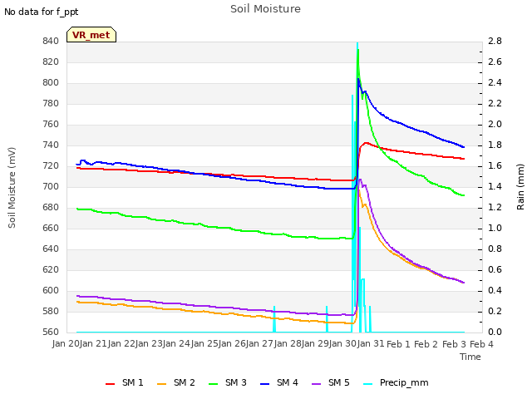Click the 'No data for f_ppt' message
The height and width of the screenshot is (399, 532).
tap(41, 12)
